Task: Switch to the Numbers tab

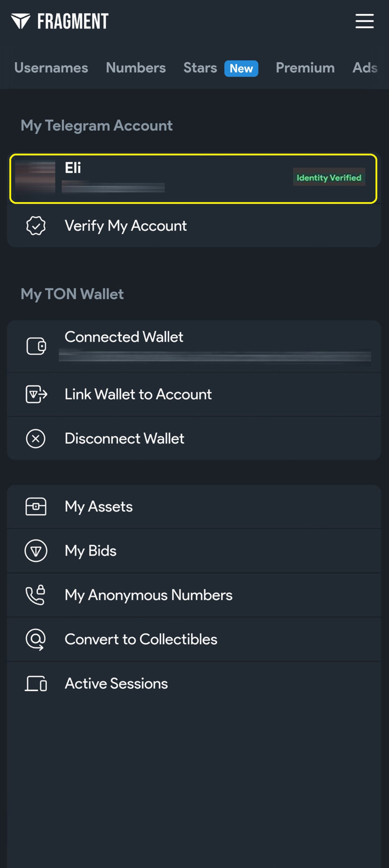Action: (136, 68)
